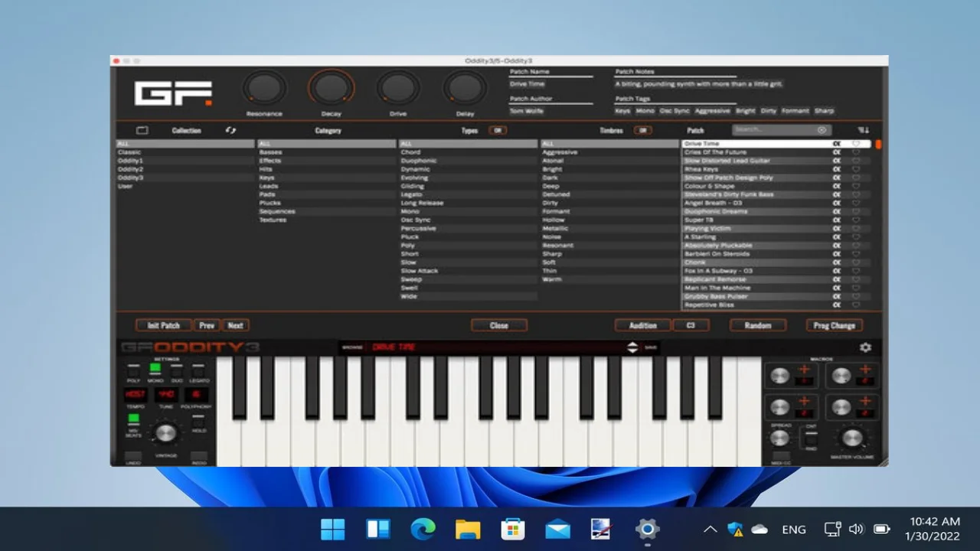This screenshot has height=551, width=980.
Task: Click the Init Patch button
Action: (x=163, y=325)
